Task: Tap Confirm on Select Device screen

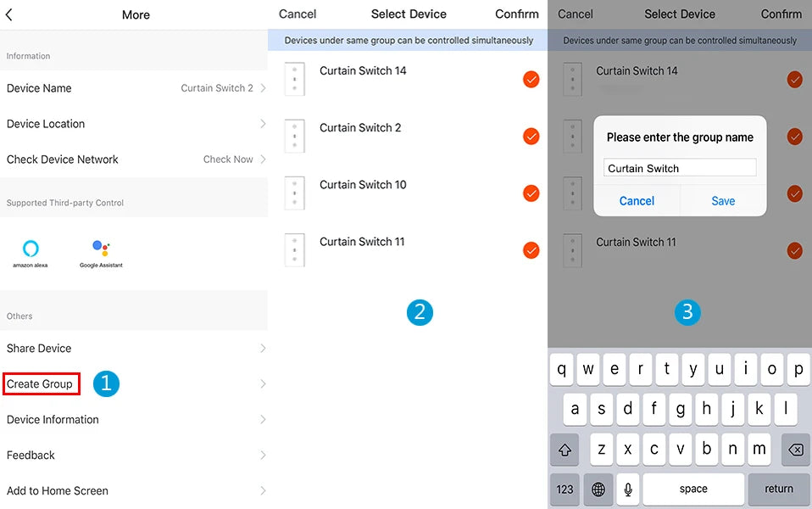Action: [x=516, y=14]
